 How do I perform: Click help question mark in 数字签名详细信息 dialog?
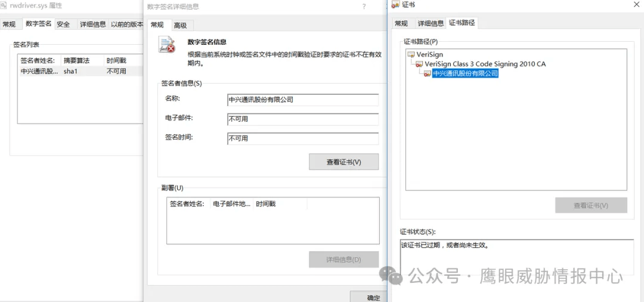coord(364,7)
